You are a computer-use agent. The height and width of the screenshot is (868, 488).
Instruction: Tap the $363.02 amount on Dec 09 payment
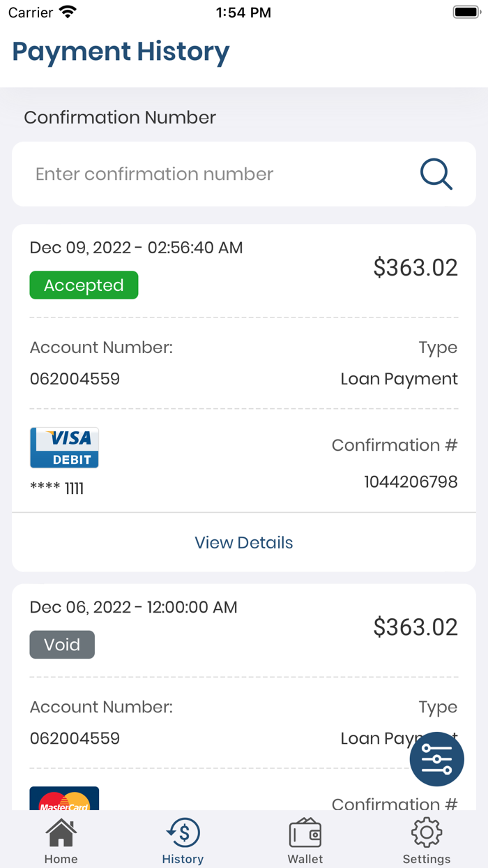pos(415,267)
